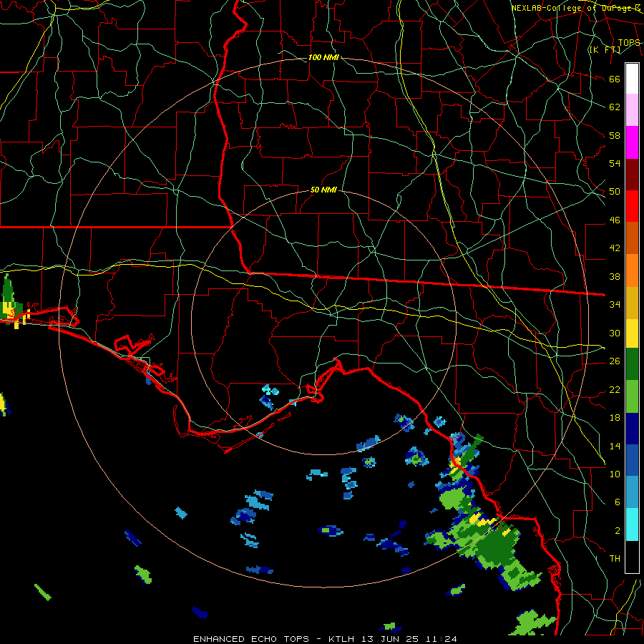The height and width of the screenshot is (644, 644).
Task: Click the 50 NMI range ring label
Action: pyautogui.click(x=323, y=190)
